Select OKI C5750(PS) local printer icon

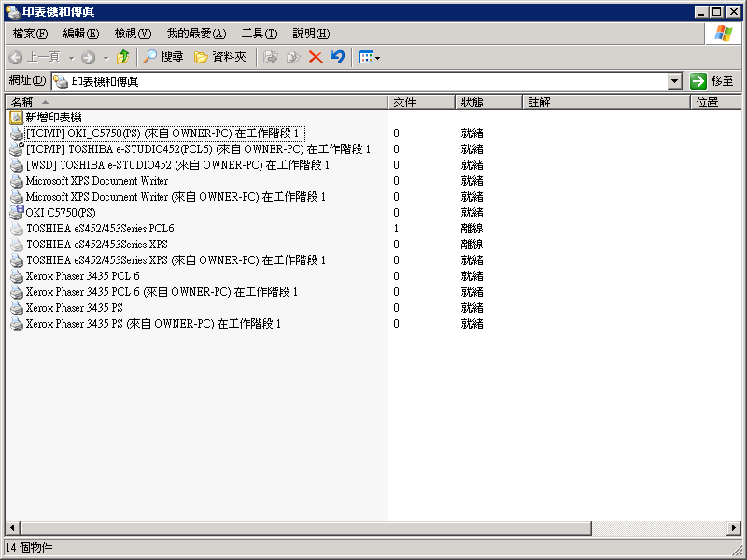point(17,213)
